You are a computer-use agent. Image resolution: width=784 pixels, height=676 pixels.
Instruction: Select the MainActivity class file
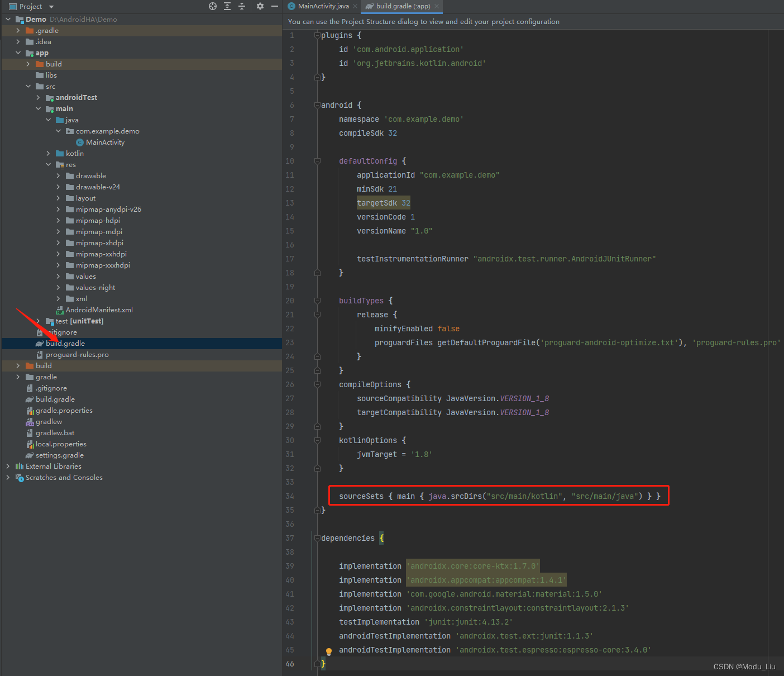[105, 142]
